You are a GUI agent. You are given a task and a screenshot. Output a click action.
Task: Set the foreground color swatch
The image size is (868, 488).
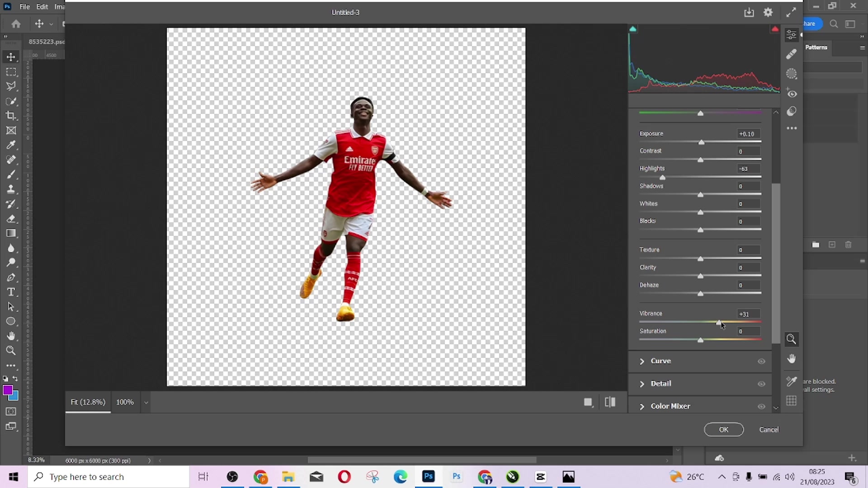pyautogui.click(x=7, y=390)
